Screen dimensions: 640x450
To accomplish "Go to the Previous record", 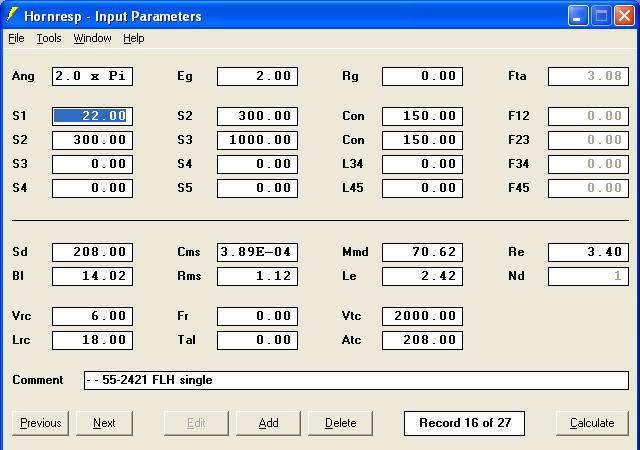I will click(40, 423).
